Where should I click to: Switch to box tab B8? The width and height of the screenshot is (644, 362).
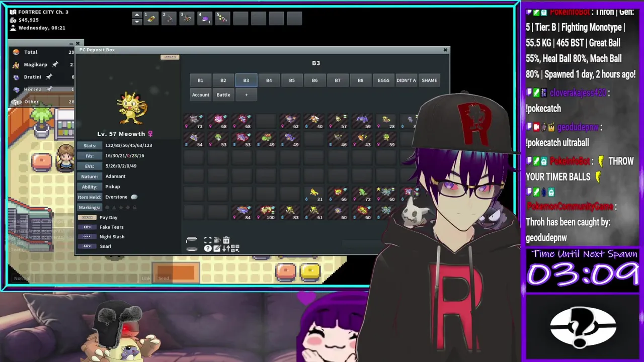[x=360, y=80]
